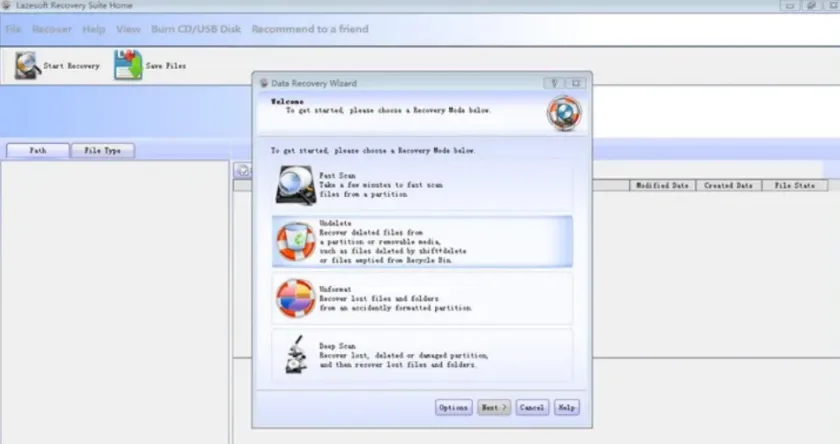Viewport: 840px width, 444px height.
Task: Open the Recover menu
Action: tap(52, 29)
